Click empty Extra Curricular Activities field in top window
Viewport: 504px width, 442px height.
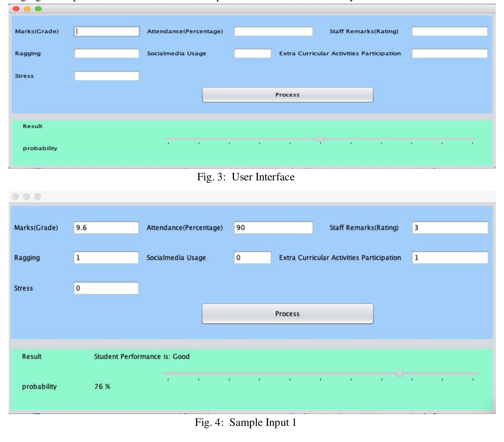[450, 53]
